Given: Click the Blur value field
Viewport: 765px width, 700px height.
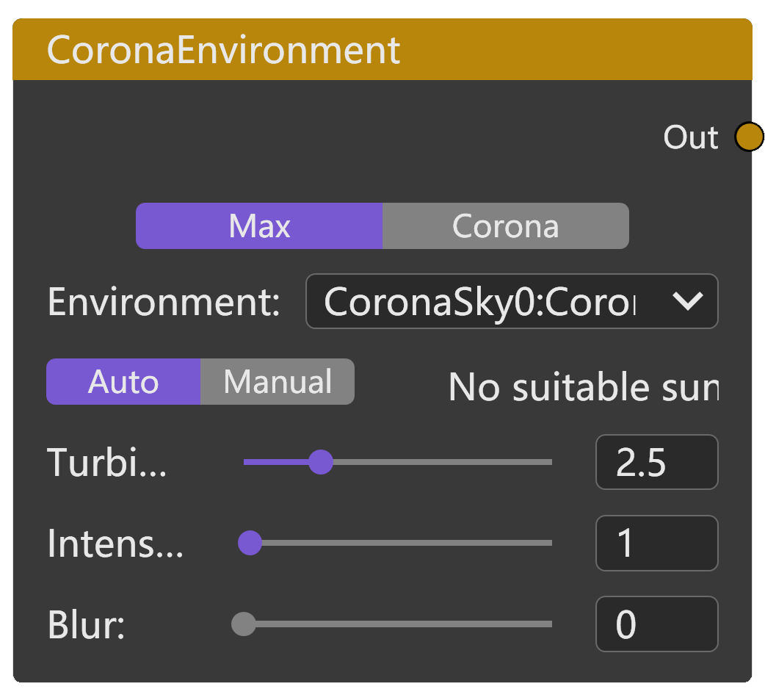Looking at the screenshot, I should tap(656, 624).
